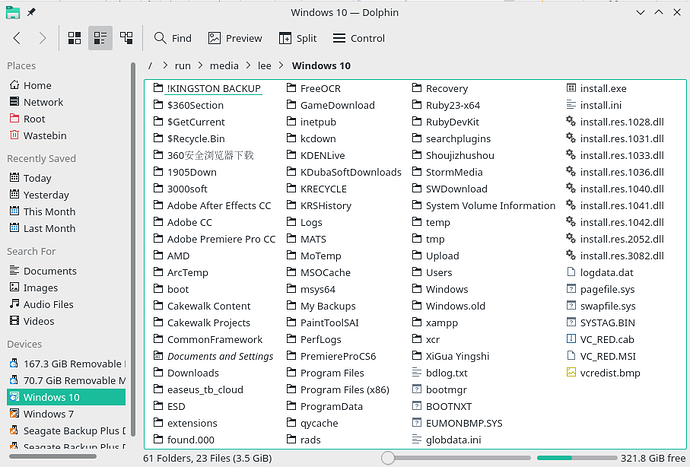The width and height of the screenshot is (690, 467).
Task: Select the VC_RED.cab archive file
Action: (x=600, y=339)
